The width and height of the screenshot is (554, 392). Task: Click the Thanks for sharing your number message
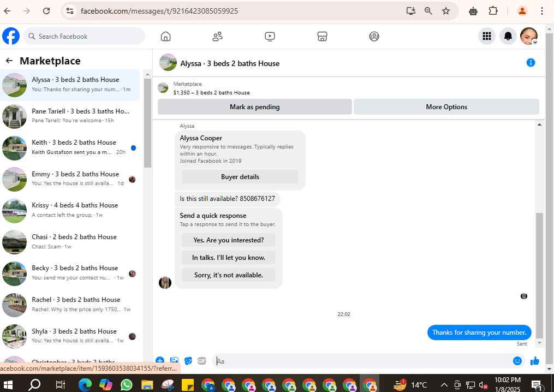(479, 332)
